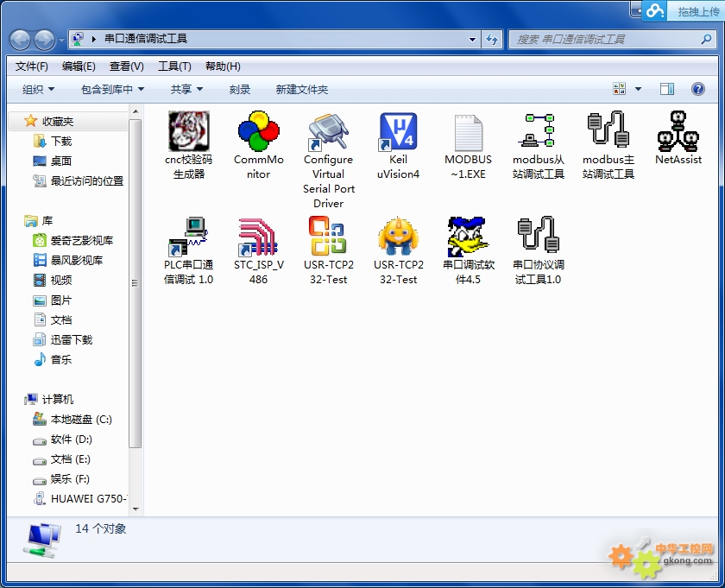Image resolution: width=725 pixels, height=588 pixels.
Task: Click the 新建文件夹 button
Action: point(301,89)
